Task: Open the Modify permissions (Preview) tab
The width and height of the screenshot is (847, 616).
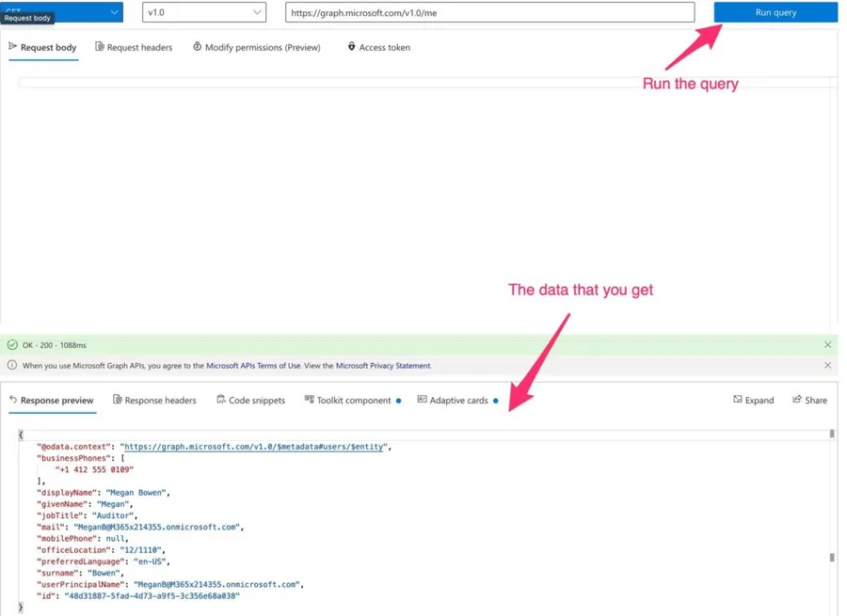Action: click(256, 47)
